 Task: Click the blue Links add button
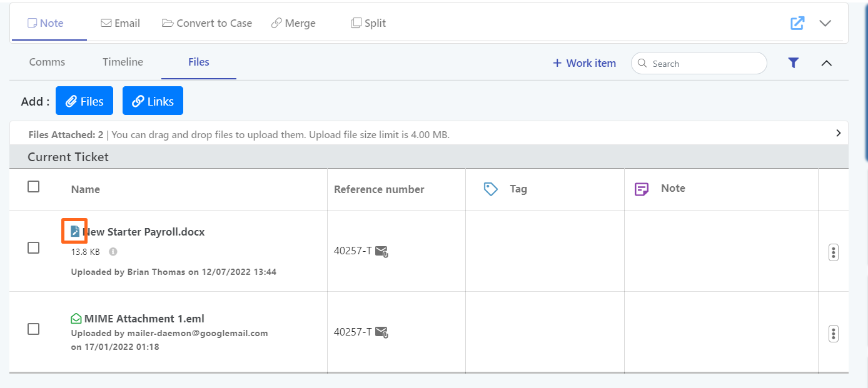pos(153,101)
